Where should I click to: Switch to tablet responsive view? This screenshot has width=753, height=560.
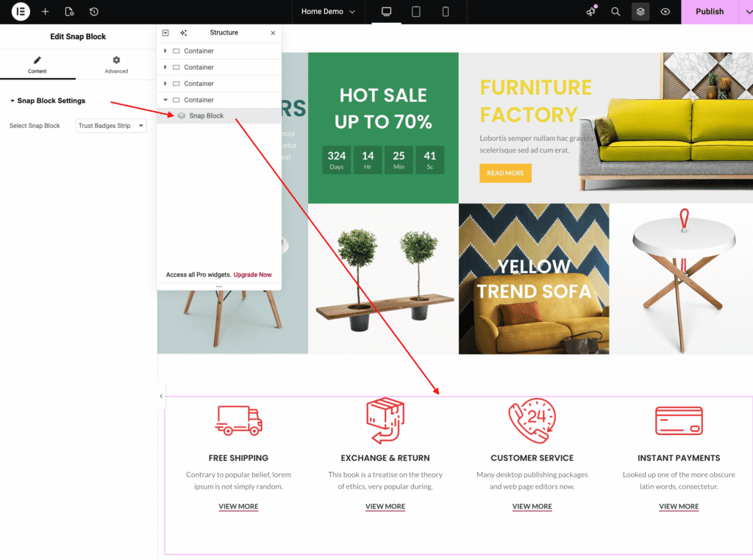[x=416, y=12]
